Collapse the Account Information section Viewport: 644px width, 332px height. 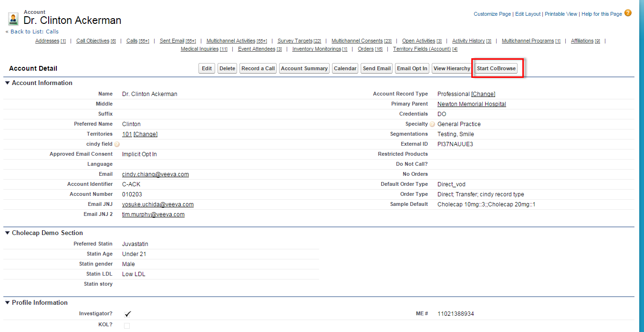coord(8,83)
